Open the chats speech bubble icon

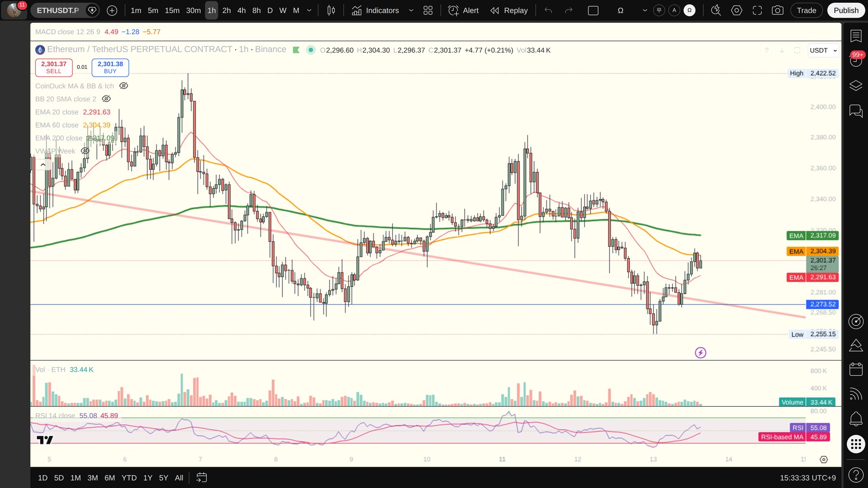(x=856, y=111)
